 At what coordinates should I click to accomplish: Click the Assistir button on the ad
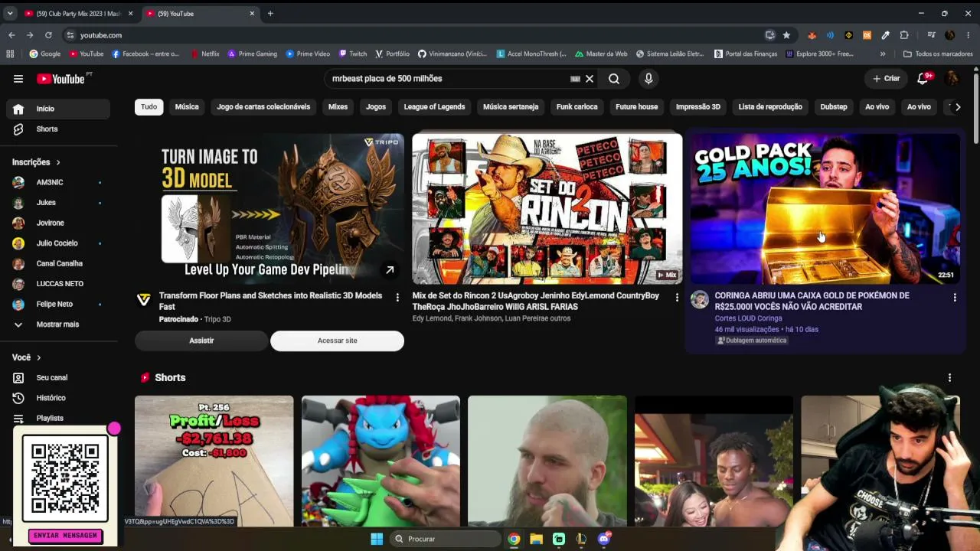point(201,341)
